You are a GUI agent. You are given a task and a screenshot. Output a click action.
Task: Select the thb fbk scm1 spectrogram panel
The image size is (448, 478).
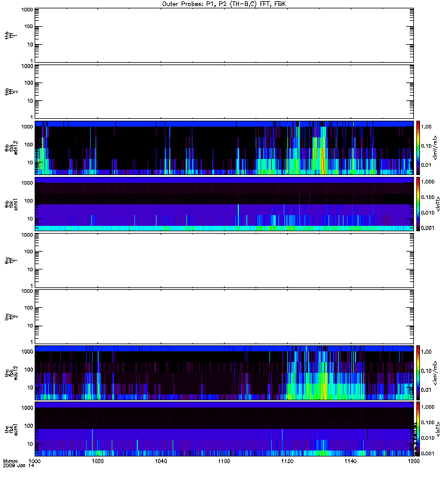224,204
